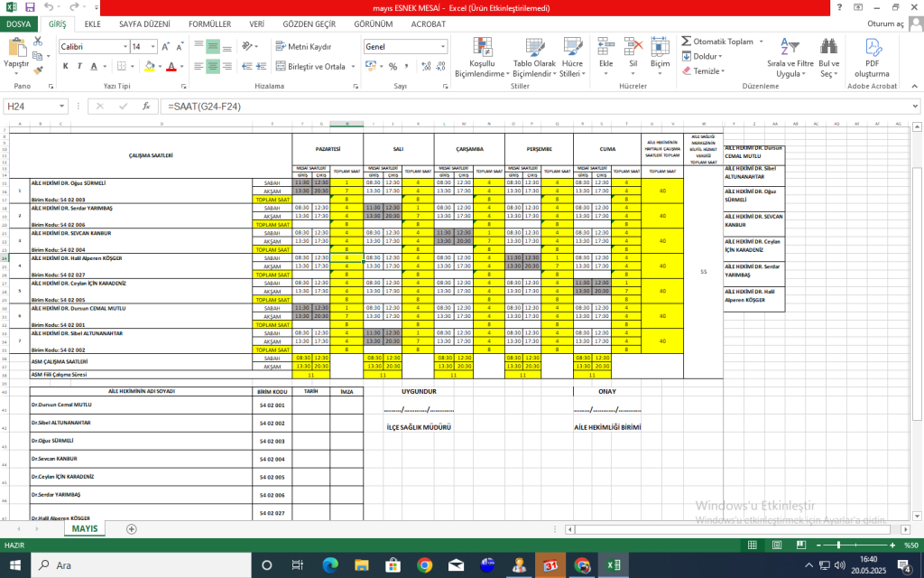Click the Format Painter brush icon
The width and height of the screenshot is (924, 578).
point(38,70)
